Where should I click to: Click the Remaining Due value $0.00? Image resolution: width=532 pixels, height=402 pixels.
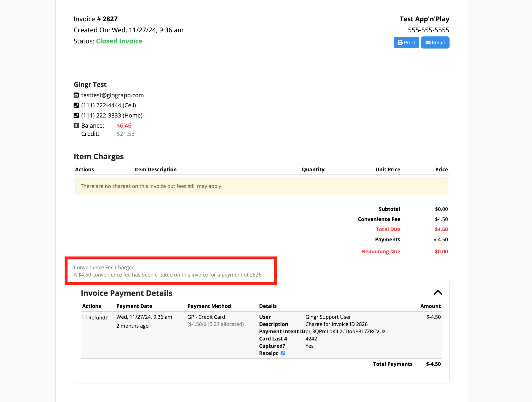point(441,251)
